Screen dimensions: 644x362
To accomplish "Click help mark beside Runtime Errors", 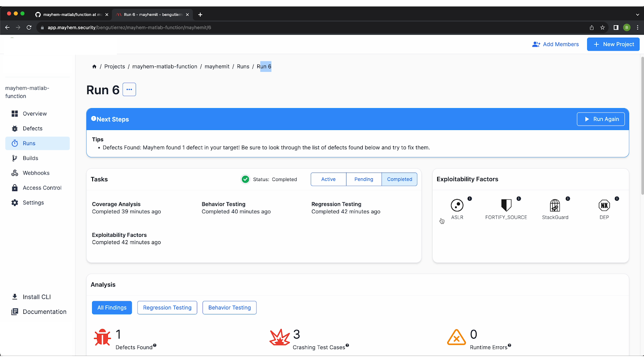I will [x=510, y=346].
